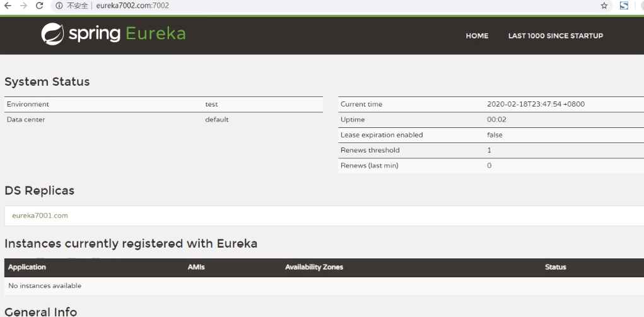Click the Lease expiration enabled label

[x=382, y=135]
